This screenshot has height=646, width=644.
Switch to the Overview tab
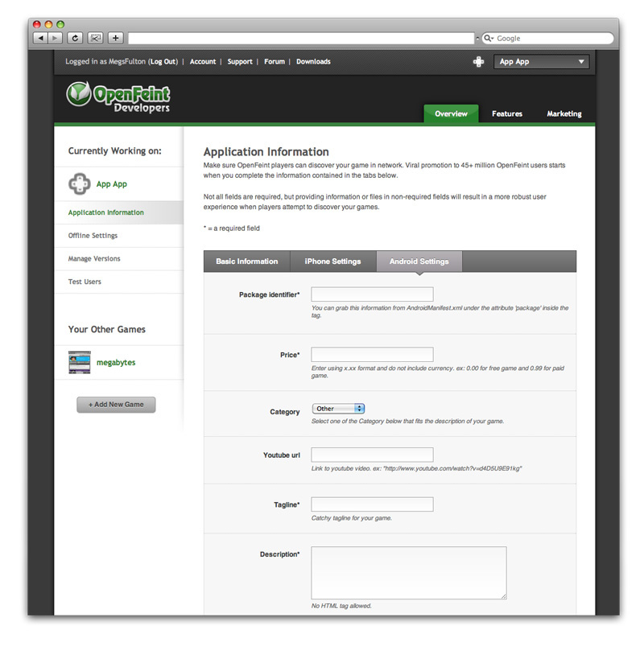(x=451, y=113)
